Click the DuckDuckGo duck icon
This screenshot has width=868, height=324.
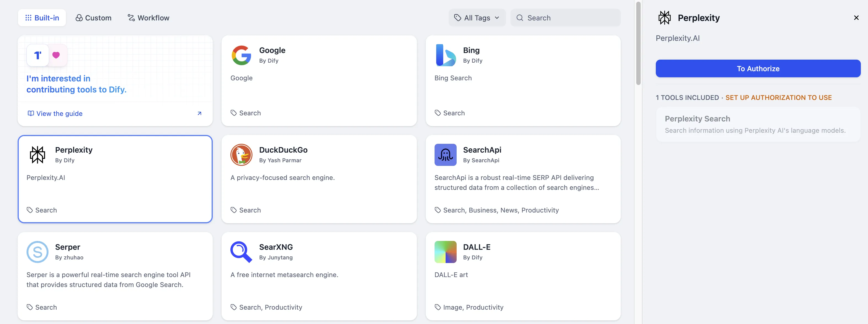241,155
